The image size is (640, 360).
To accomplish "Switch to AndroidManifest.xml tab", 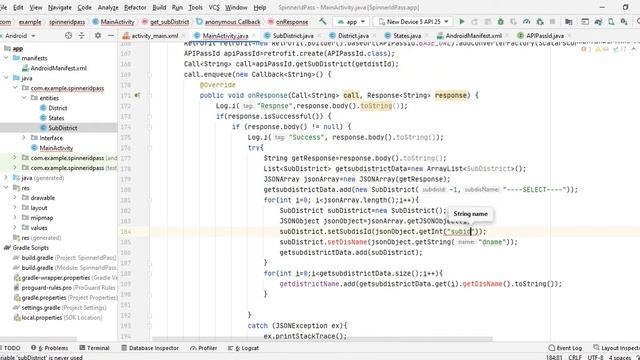I will (473, 36).
